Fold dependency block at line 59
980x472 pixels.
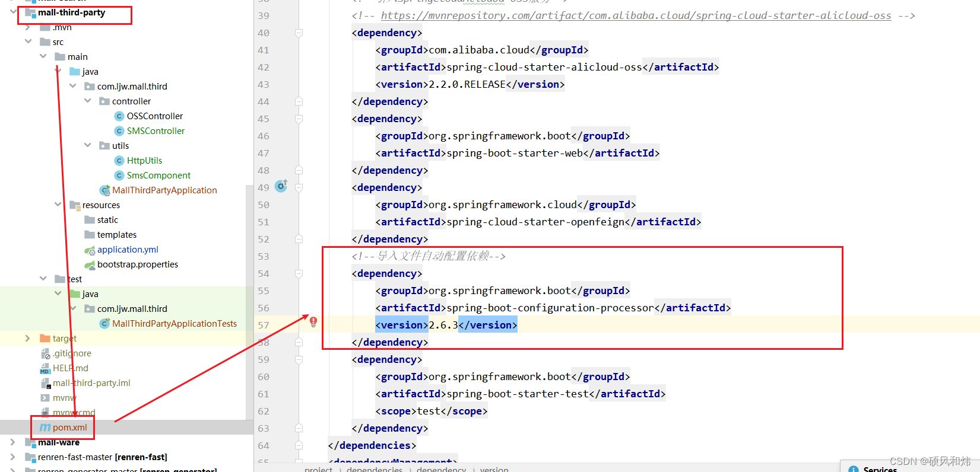click(x=299, y=359)
